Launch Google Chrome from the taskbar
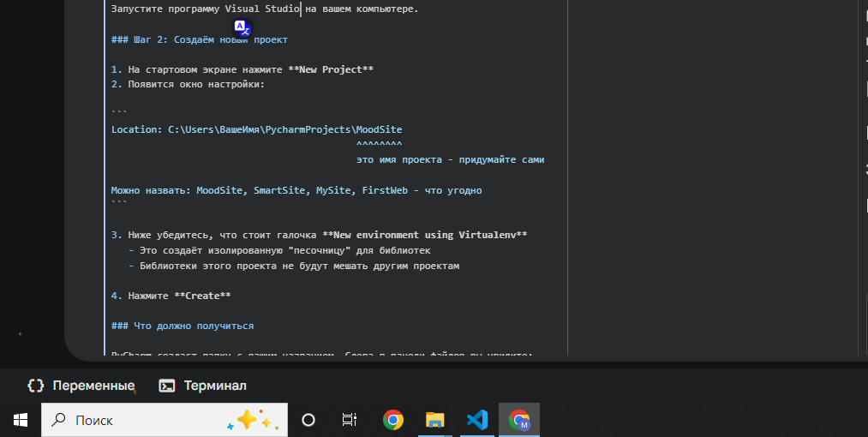This screenshot has height=437, width=868. (393, 421)
